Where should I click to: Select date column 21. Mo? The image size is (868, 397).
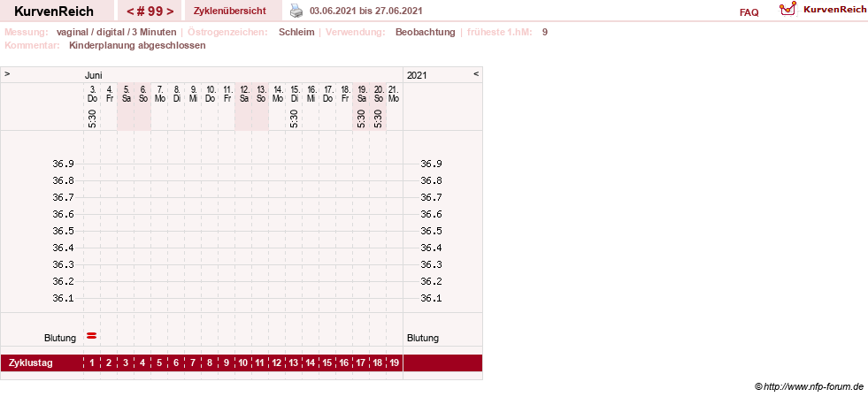click(394, 94)
